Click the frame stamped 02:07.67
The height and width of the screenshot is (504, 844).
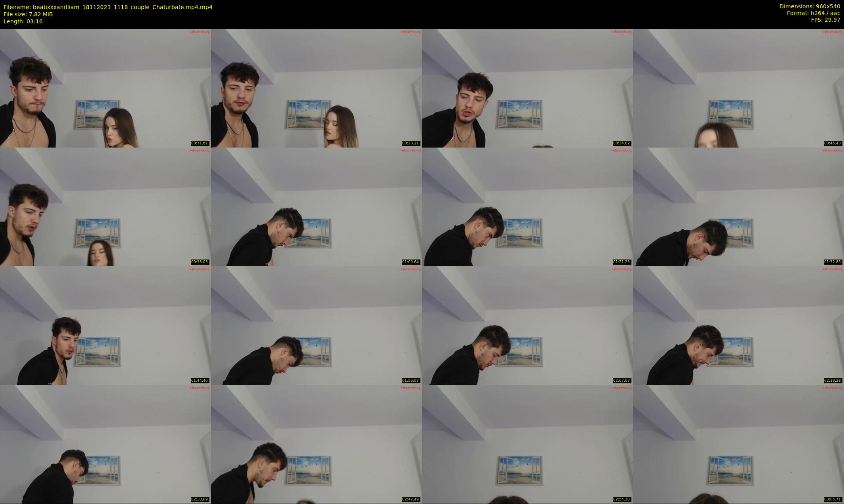527,325
